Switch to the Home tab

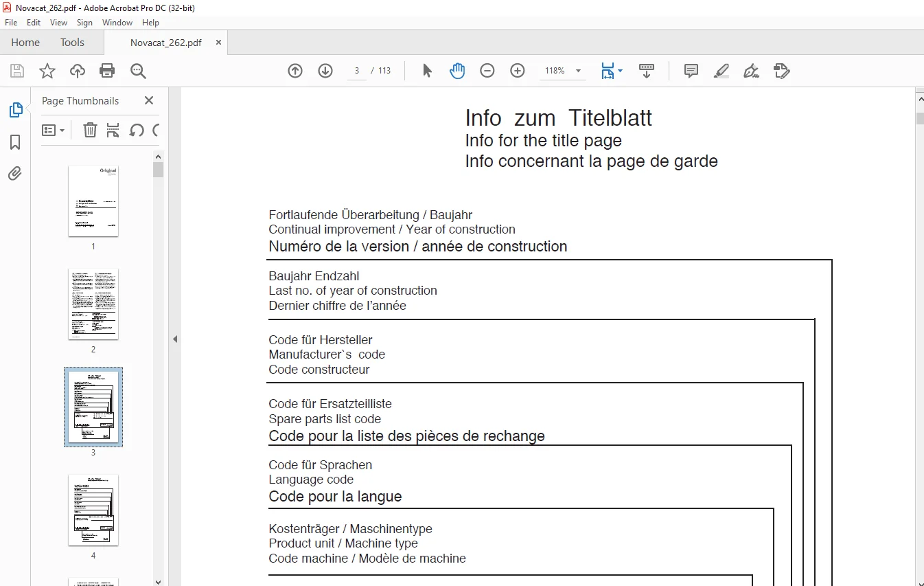[25, 42]
